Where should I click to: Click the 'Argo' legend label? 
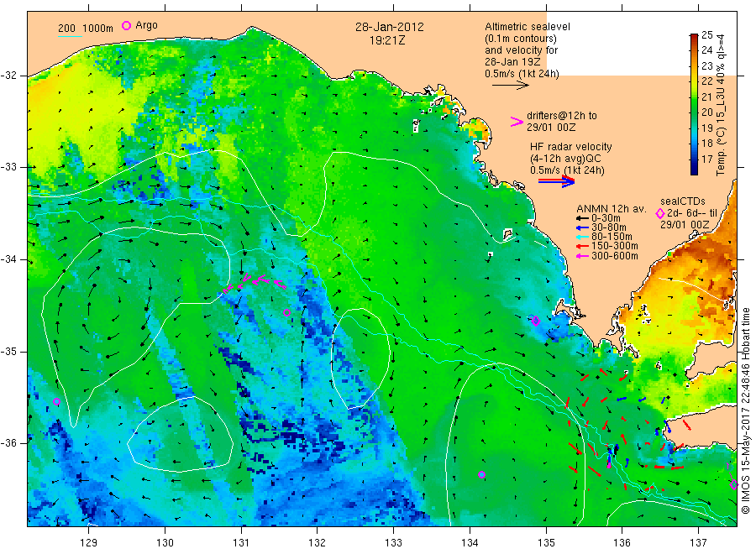(x=146, y=25)
